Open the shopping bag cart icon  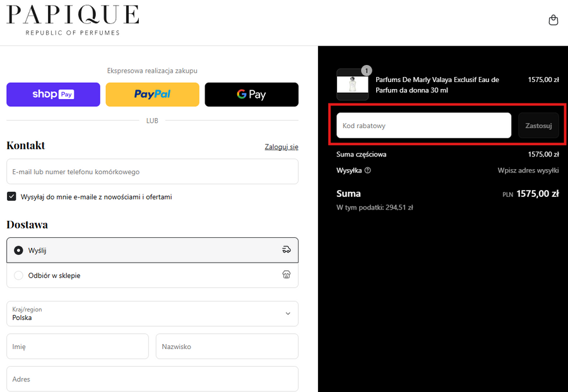coord(553,20)
